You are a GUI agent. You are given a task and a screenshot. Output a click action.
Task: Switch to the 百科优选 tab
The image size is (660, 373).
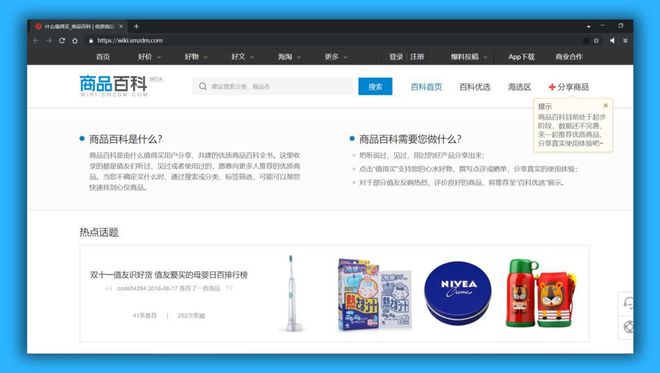click(x=475, y=87)
